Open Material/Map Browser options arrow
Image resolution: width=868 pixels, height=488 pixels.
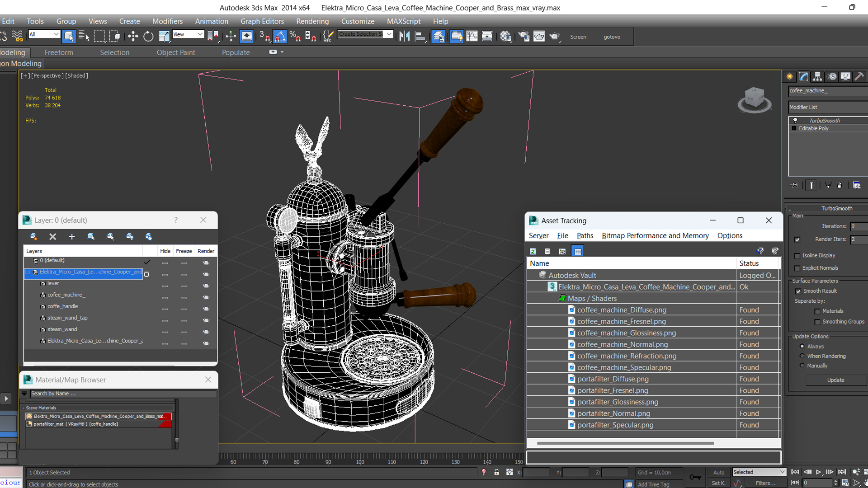[24, 394]
